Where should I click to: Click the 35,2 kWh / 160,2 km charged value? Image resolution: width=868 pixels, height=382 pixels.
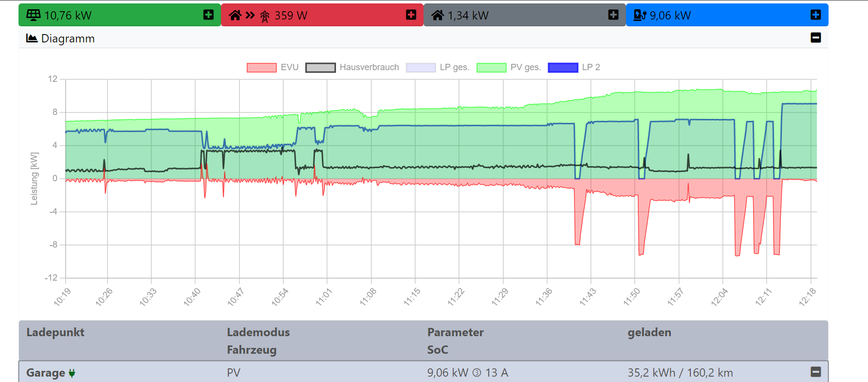680,373
